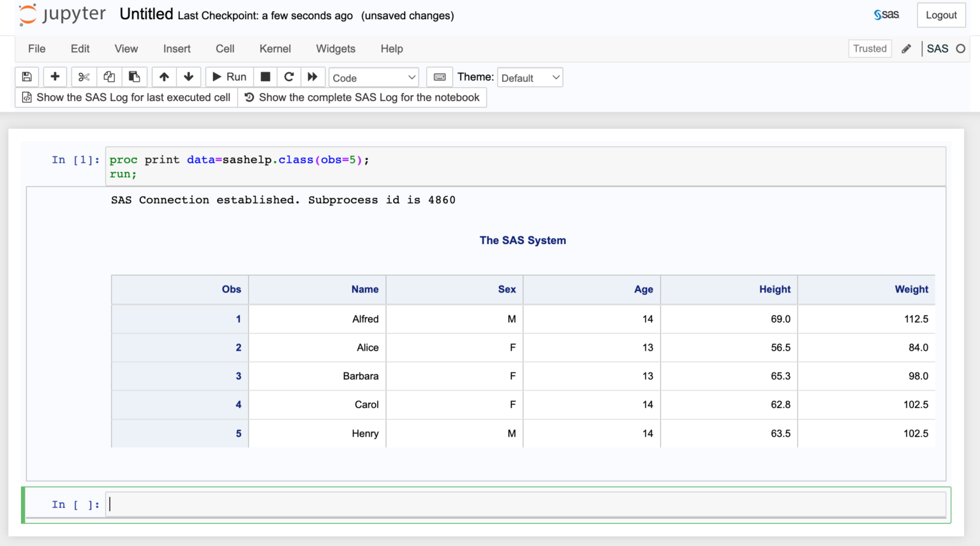Click the kernel idle circle indicator beside SAS
The height and width of the screenshot is (546, 980).
(961, 49)
